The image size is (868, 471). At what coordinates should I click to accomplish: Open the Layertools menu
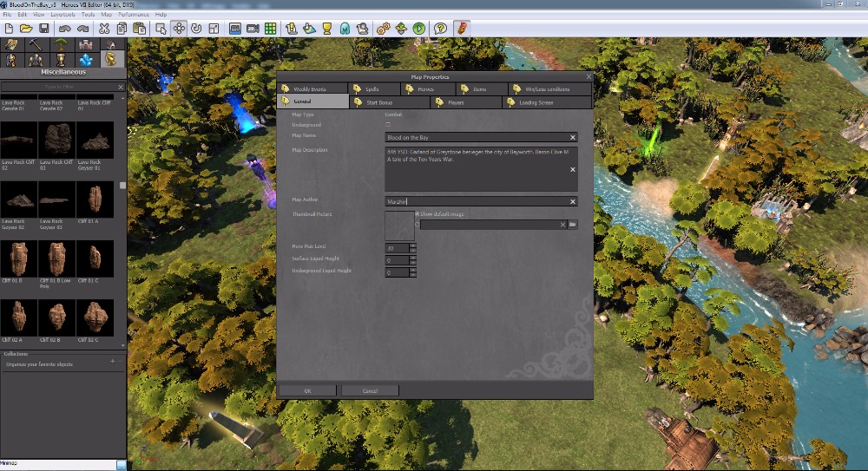pyautogui.click(x=63, y=15)
